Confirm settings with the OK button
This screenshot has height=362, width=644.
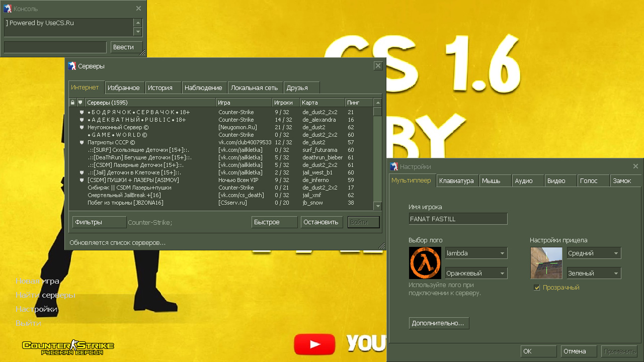[x=538, y=351]
